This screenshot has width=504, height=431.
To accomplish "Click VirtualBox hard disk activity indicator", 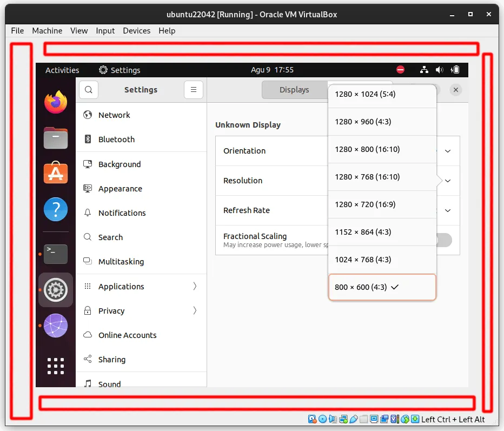I will [313, 419].
